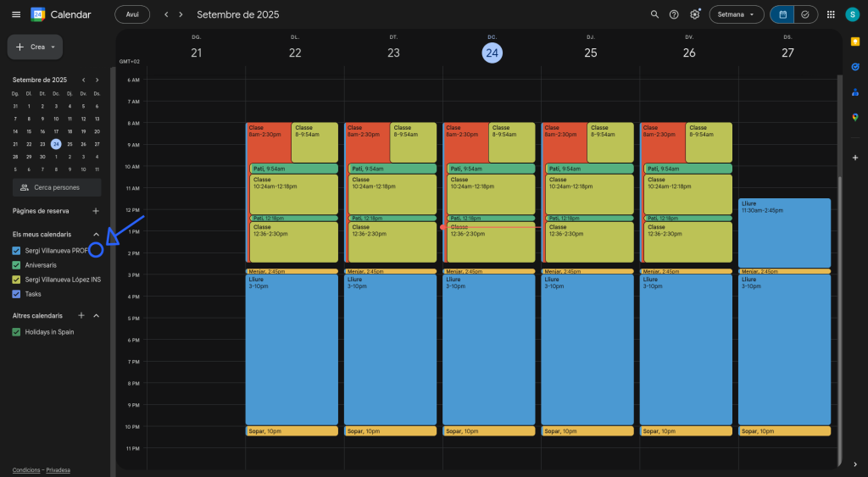
Task: Click the search magnifier icon
Action: tap(654, 14)
